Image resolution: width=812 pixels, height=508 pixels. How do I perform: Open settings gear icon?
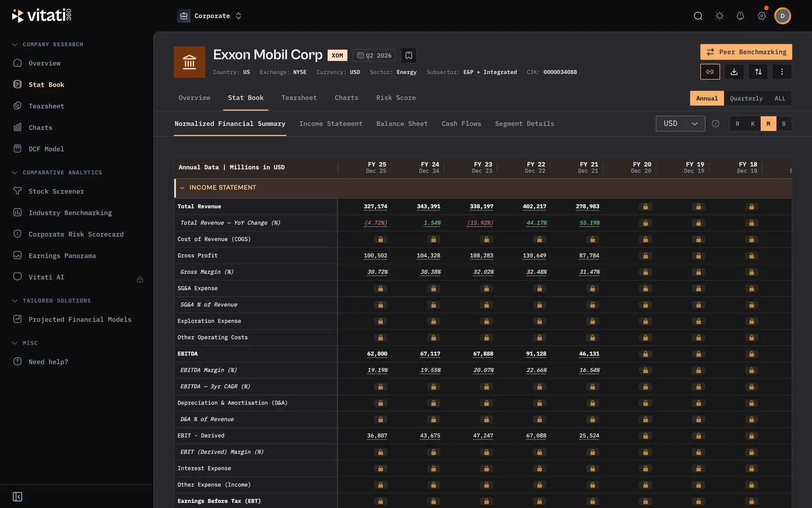tap(761, 16)
